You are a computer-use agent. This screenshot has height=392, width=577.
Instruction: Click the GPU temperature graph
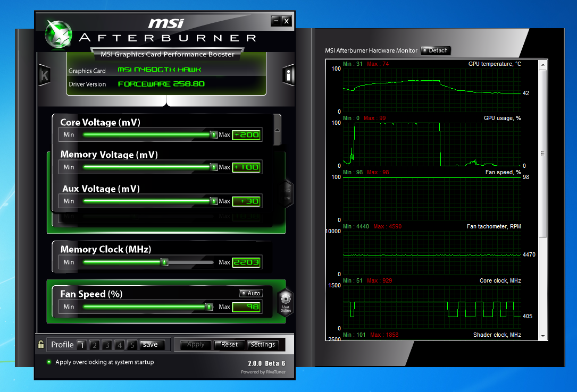pyautogui.click(x=432, y=90)
